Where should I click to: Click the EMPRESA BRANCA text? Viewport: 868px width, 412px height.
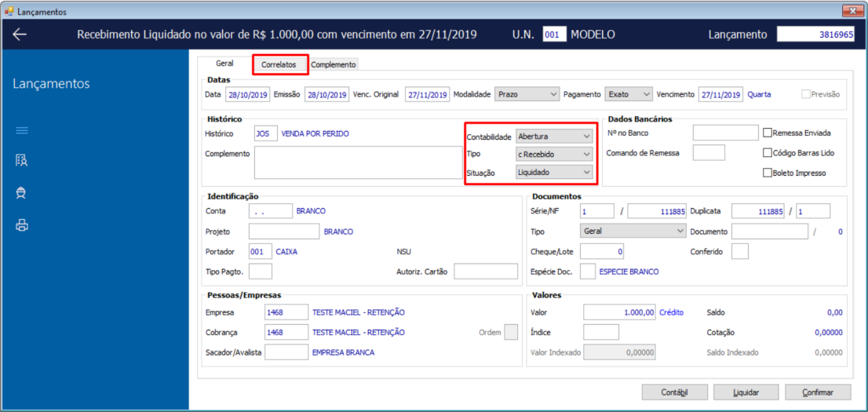tap(343, 352)
